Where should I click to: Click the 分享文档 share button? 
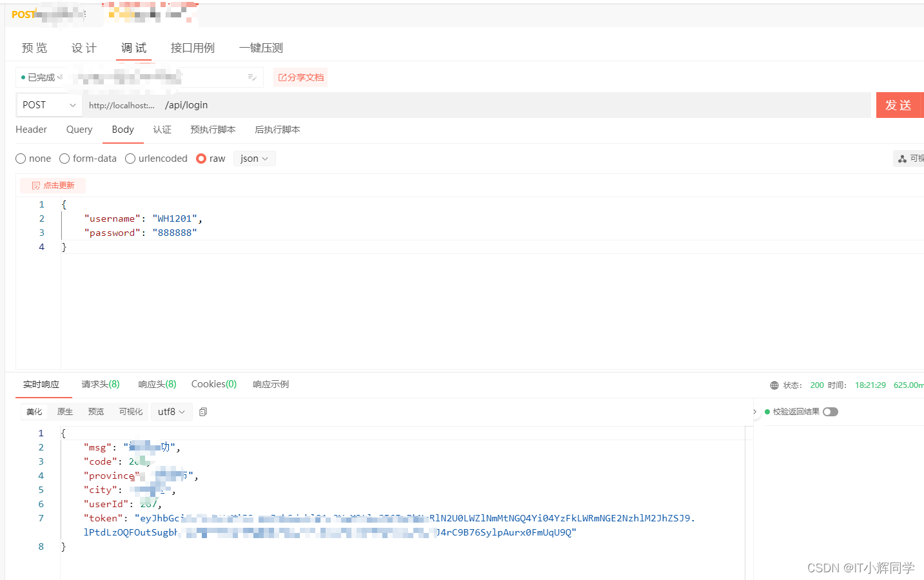click(x=300, y=77)
